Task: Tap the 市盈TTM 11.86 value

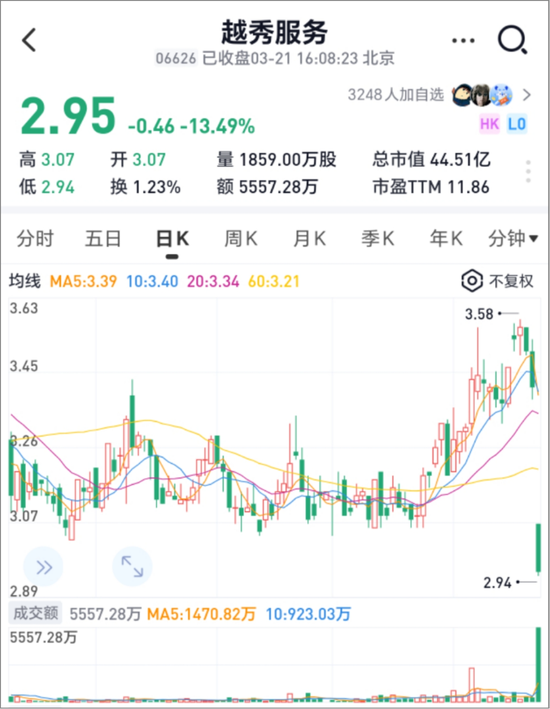Action: [x=431, y=187]
